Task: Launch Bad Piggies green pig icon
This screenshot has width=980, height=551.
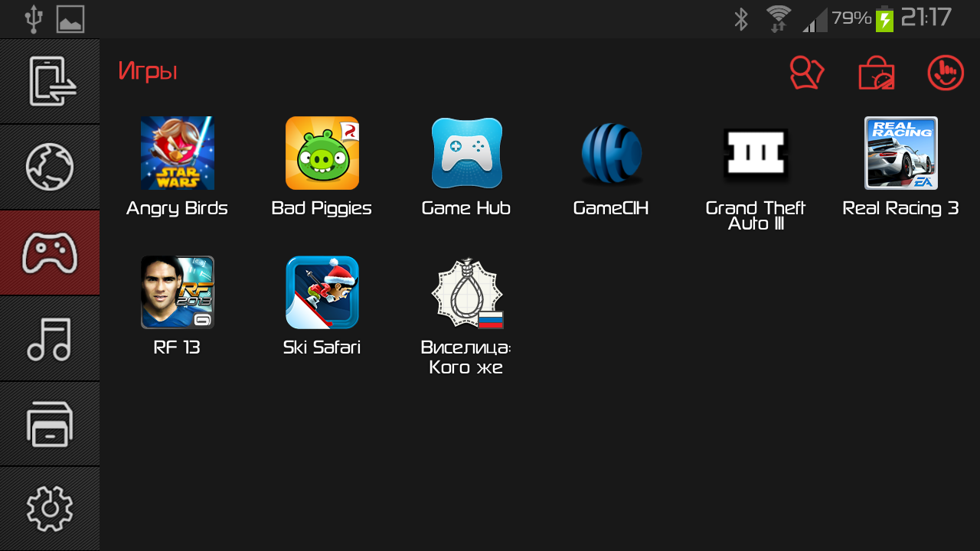Action: [322, 153]
